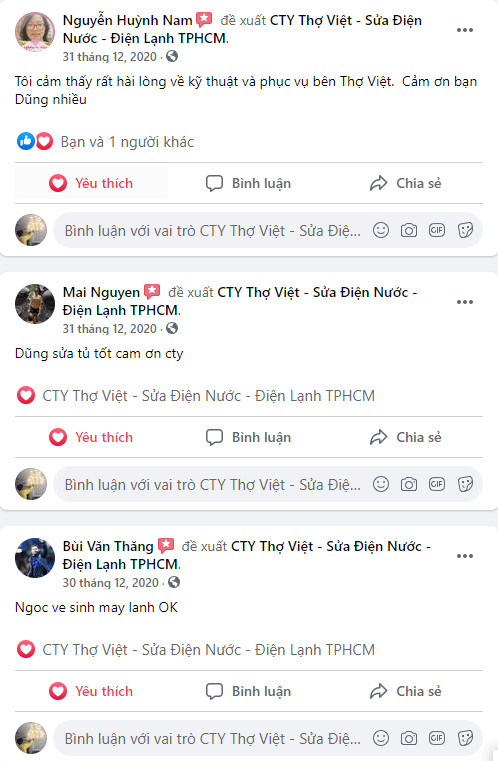Toggle Yêu thích reaction on Mai Nguyen post
The image size is (498, 761).
[91, 437]
